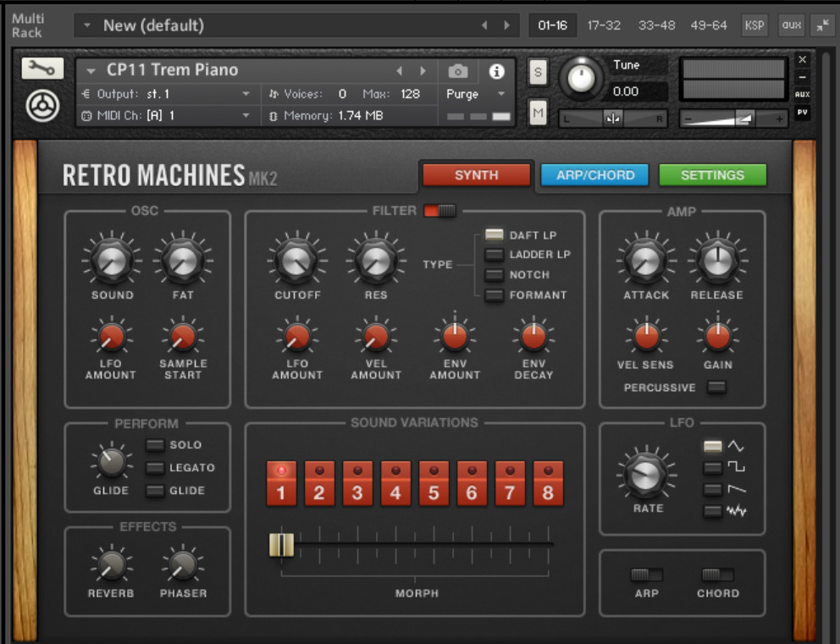
Task: Click the filter Env Amount knob
Action: 455,338
